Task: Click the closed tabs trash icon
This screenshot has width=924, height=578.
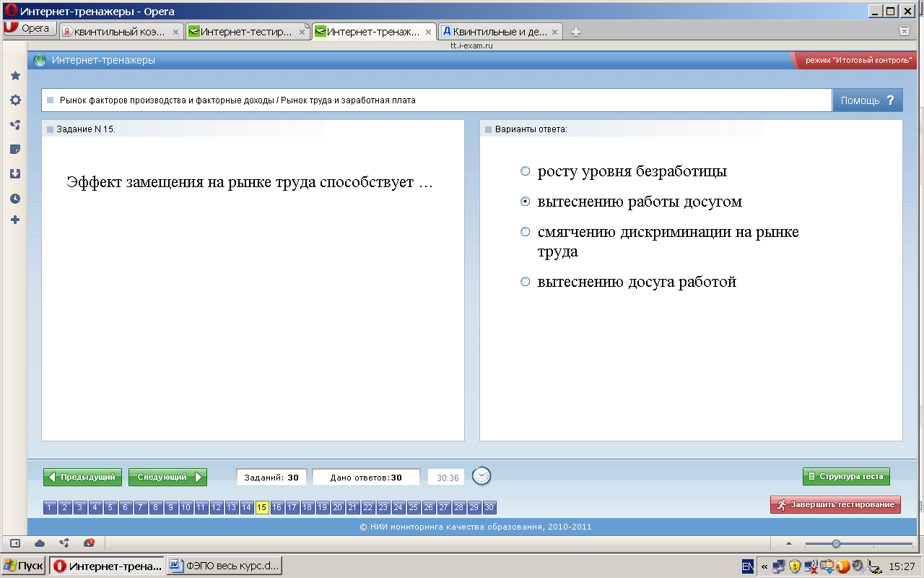Action: click(904, 30)
